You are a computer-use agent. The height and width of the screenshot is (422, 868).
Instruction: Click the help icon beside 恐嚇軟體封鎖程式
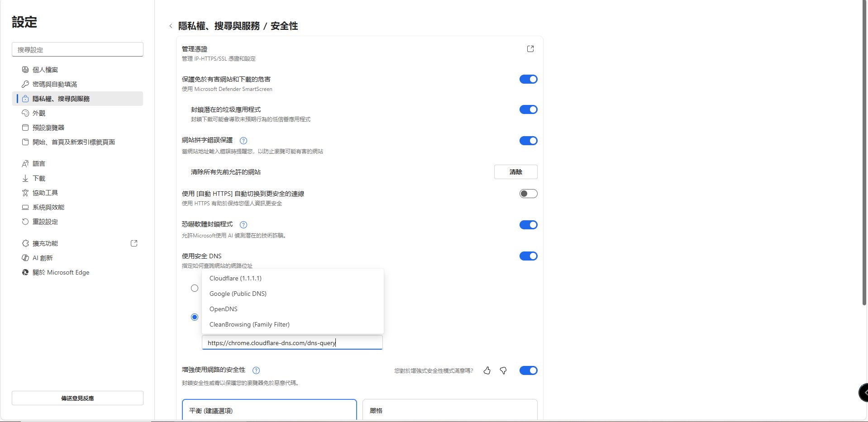243,225
